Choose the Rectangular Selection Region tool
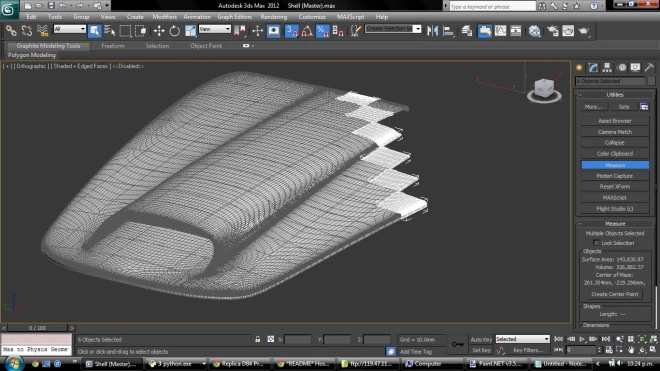 [x=125, y=31]
